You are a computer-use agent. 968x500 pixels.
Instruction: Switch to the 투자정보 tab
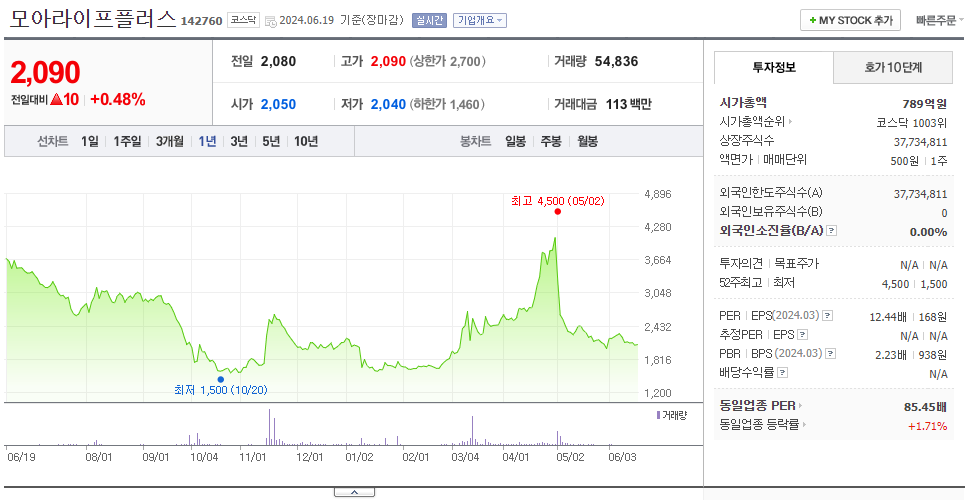[774, 67]
